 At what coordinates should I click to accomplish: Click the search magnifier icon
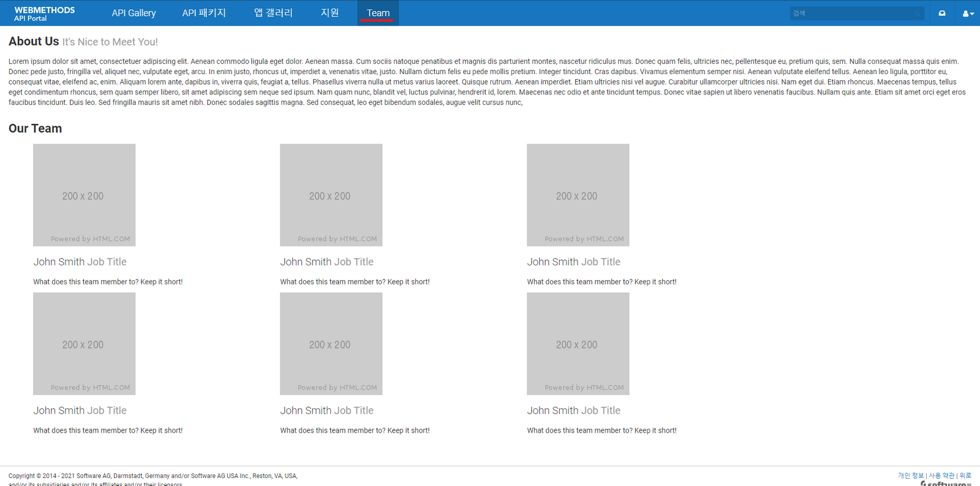point(918,13)
